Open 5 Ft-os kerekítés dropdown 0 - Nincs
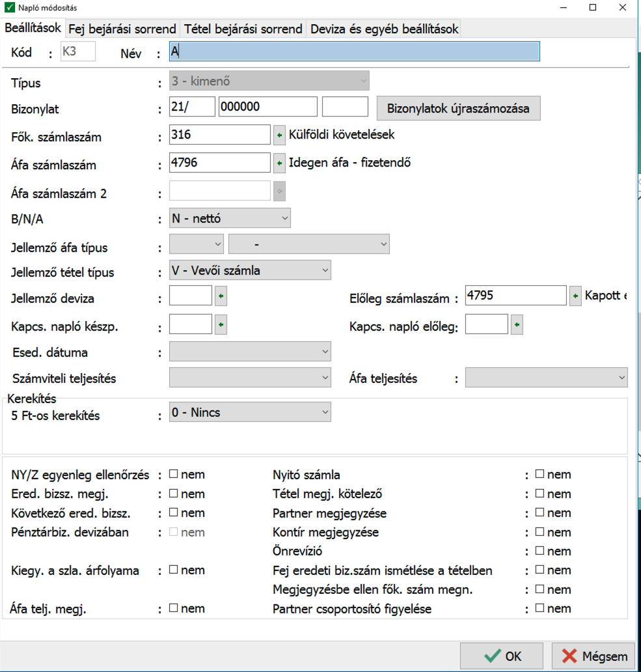 tap(250, 412)
